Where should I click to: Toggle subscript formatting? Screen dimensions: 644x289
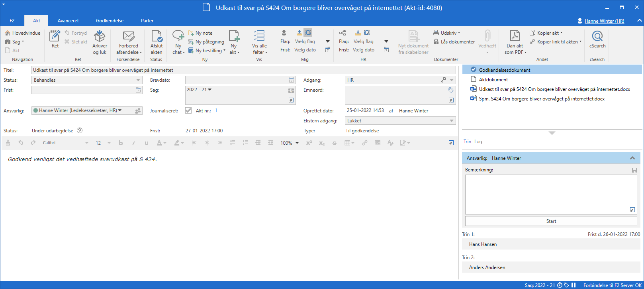point(322,143)
